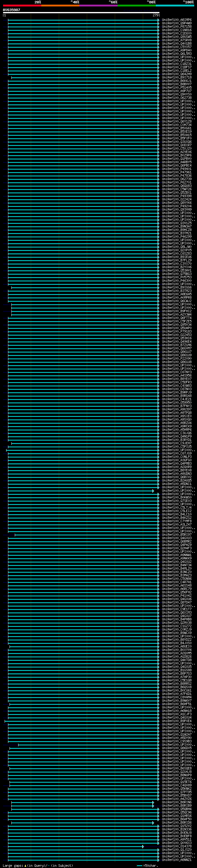Viewport: 197px width, 868px height.
Task: Select the UniRef100_P51405 label
Action: [177, 88]
